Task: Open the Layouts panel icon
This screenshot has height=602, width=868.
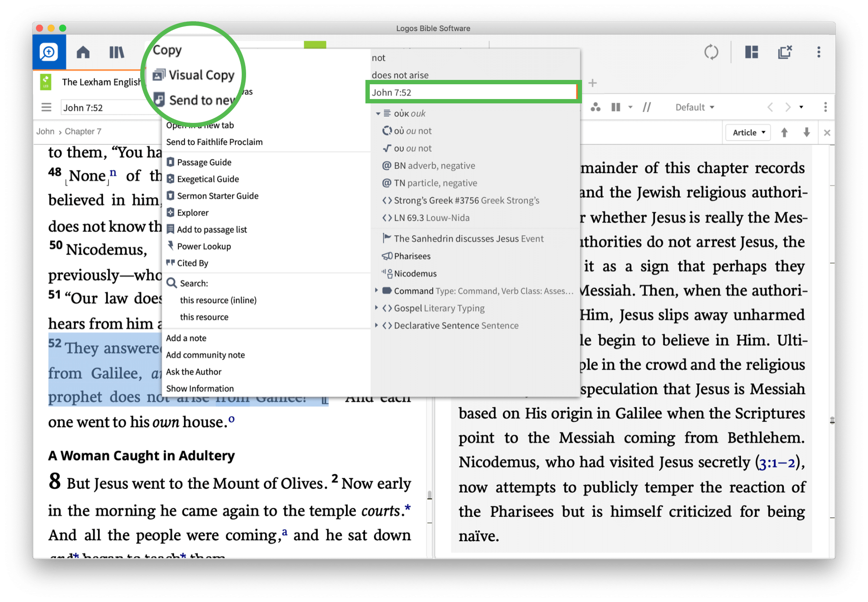Action: pyautogui.click(x=751, y=53)
